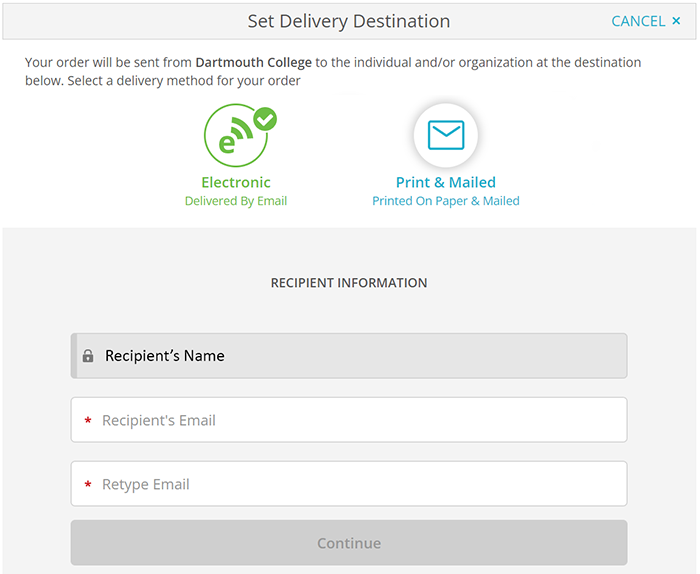
Task: Click the green checkmark badge on Electronic
Action: [265, 119]
